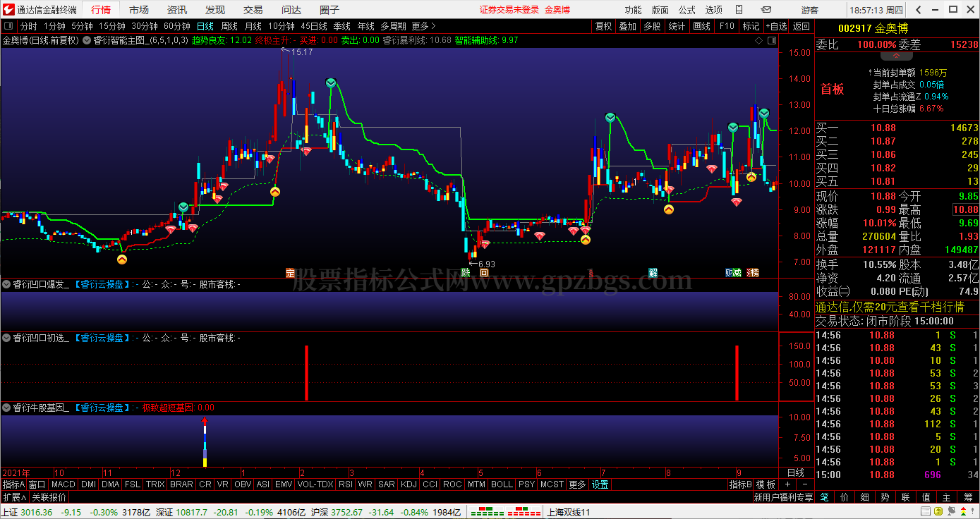Open 睿衍智能主图 indicator dropdown arrow

[x=87, y=40]
